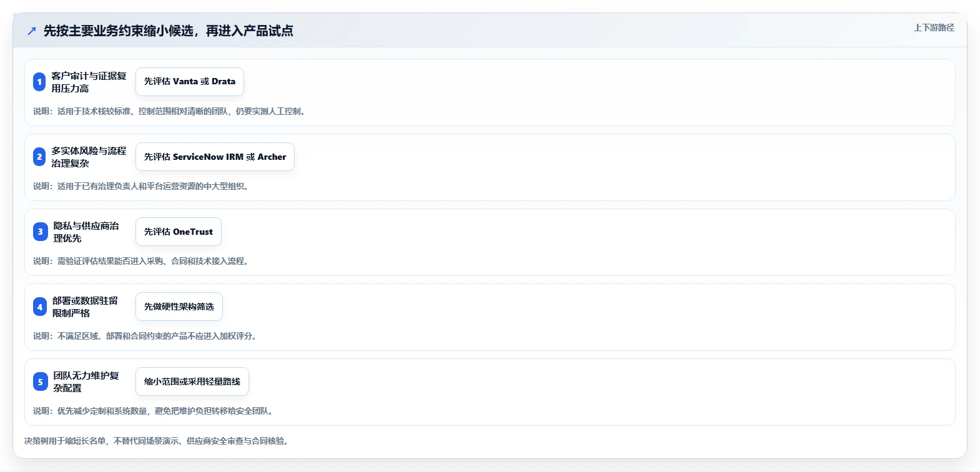The image size is (980, 472).
Task: Click the arrow icon beside the heading
Action: coord(32,31)
